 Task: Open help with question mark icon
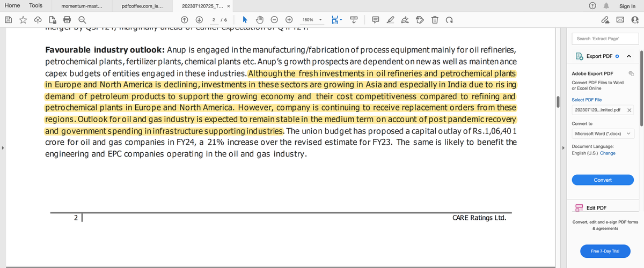pyautogui.click(x=594, y=6)
